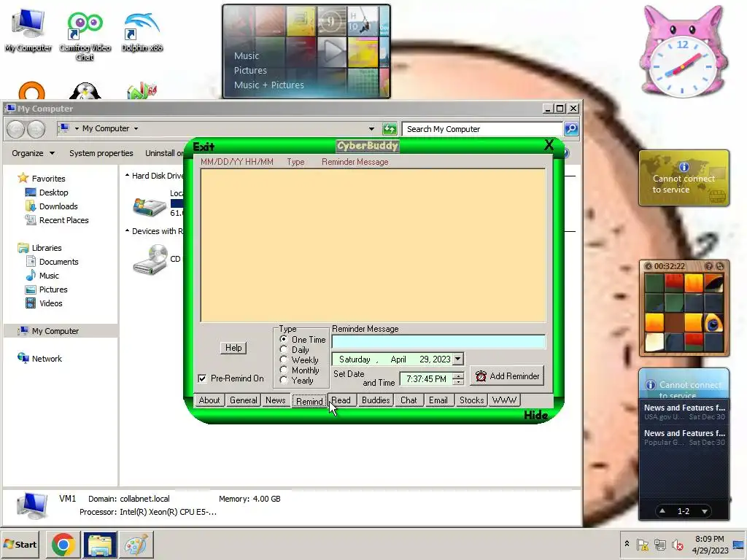This screenshot has width=747, height=560.
Task: Click Exit in CyberBuddy title
Action: point(204,147)
